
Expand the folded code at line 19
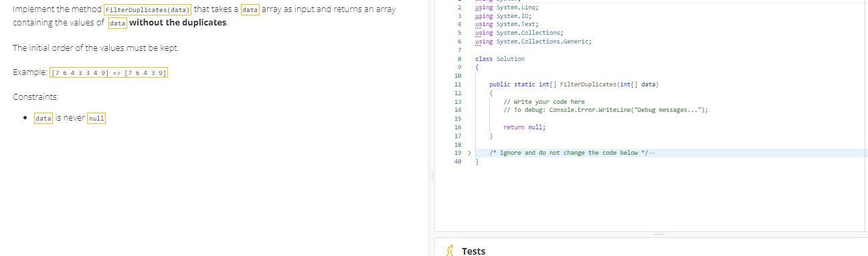click(x=468, y=153)
